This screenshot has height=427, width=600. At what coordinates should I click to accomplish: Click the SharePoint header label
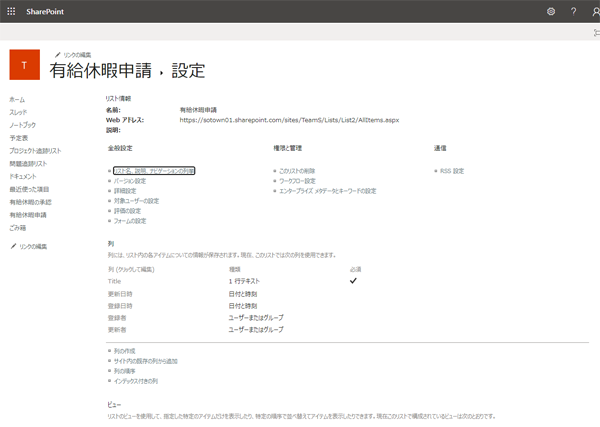pyautogui.click(x=45, y=11)
